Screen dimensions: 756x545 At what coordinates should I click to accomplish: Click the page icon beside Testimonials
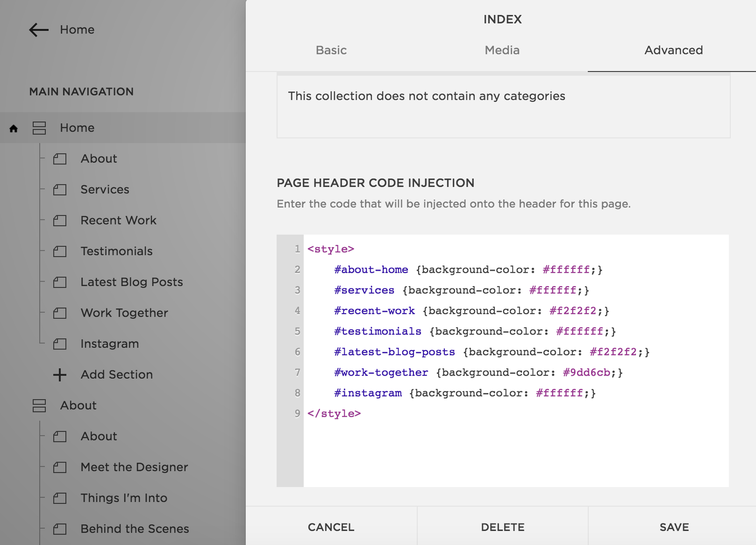[60, 251]
